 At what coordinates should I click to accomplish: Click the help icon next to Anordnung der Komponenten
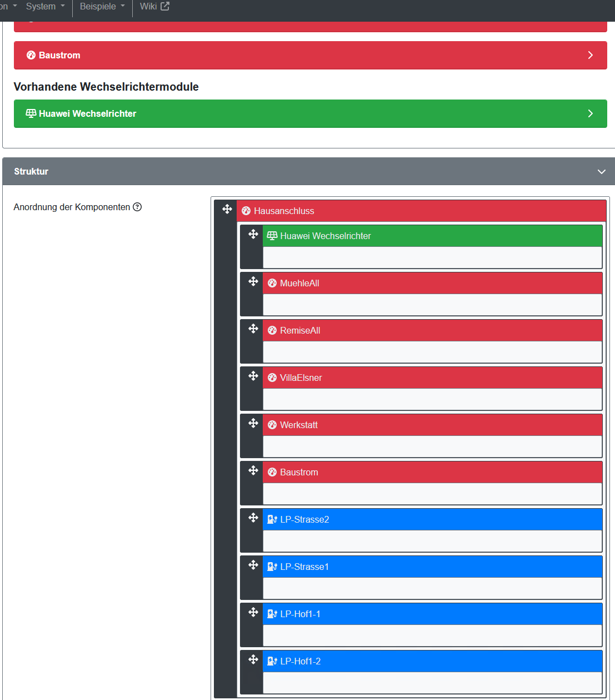[137, 207]
